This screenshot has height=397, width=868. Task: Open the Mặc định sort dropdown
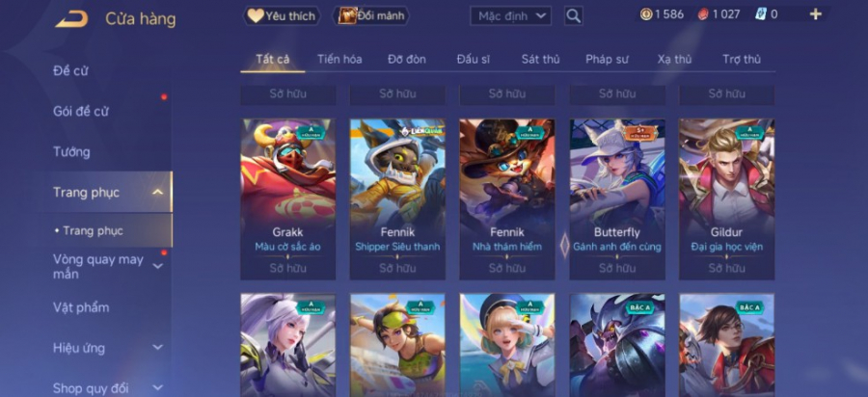[x=510, y=15]
